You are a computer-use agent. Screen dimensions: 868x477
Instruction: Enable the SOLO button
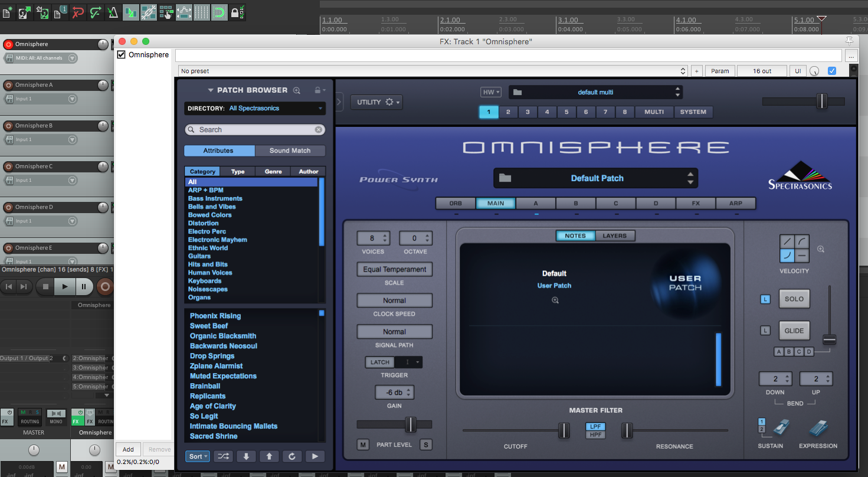click(794, 299)
